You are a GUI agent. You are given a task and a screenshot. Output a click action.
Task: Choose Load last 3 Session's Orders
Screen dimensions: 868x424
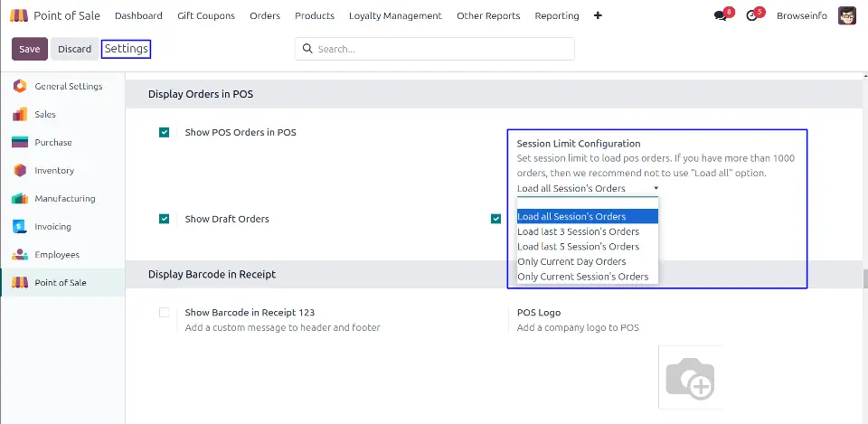588,231
